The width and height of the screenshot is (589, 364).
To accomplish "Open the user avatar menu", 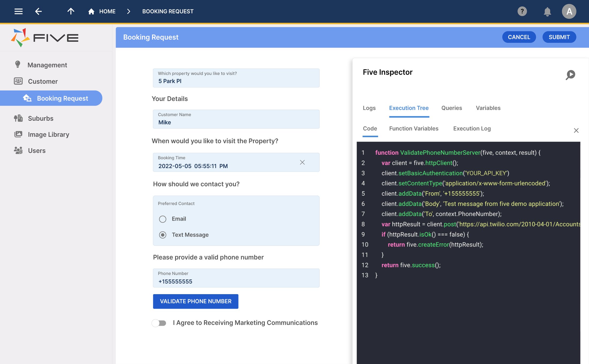I will click(x=569, y=12).
